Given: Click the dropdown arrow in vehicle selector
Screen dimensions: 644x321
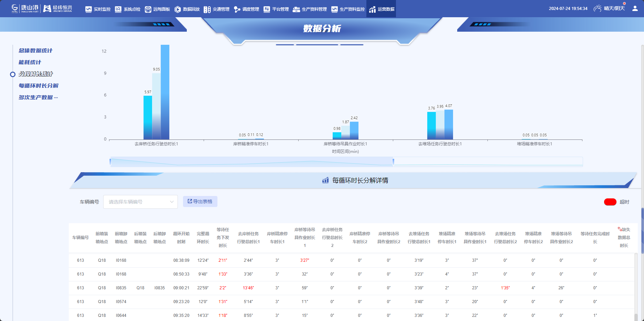Looking at the screenshot, I should [x=172, y=202].
